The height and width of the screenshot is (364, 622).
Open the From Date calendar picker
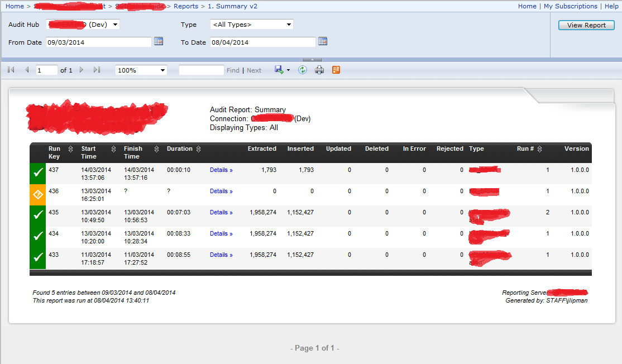tap(159, 41)
